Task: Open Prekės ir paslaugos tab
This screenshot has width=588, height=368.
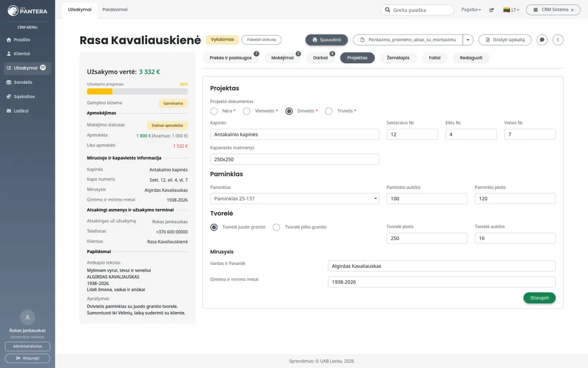Action: [x=231, y=58]
